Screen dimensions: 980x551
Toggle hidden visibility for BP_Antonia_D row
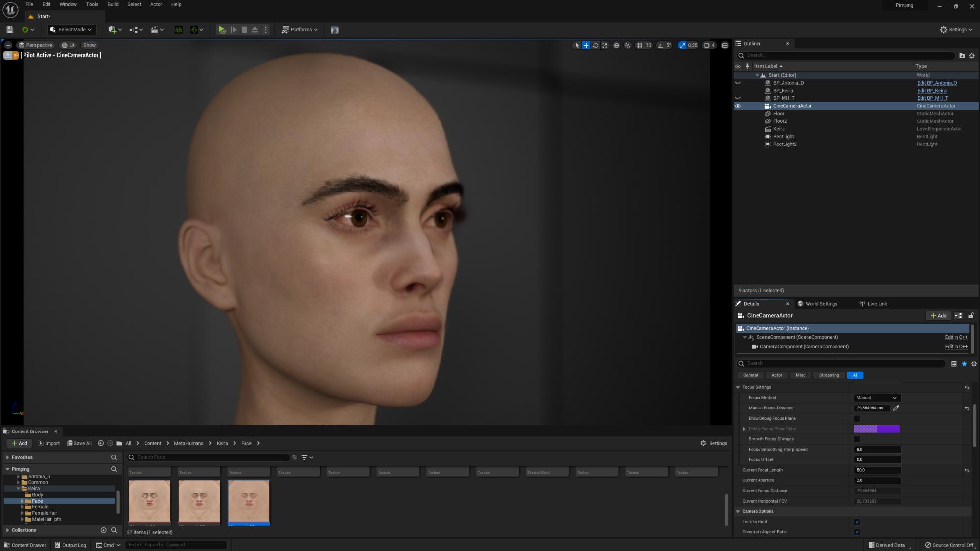tap(738, 83)
